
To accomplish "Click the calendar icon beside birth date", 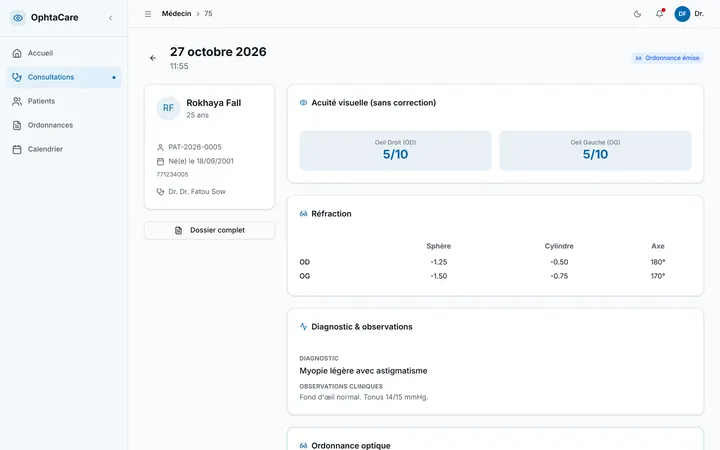I will coord(160,161).
